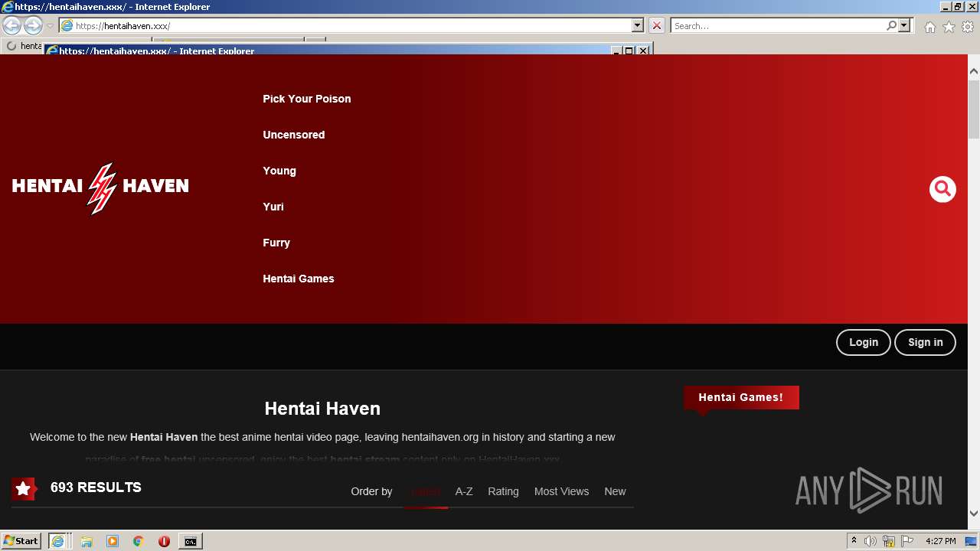The image size is (980, 551).
Task: Click the star icon beside 693 RESULTS
Action: 24,488
